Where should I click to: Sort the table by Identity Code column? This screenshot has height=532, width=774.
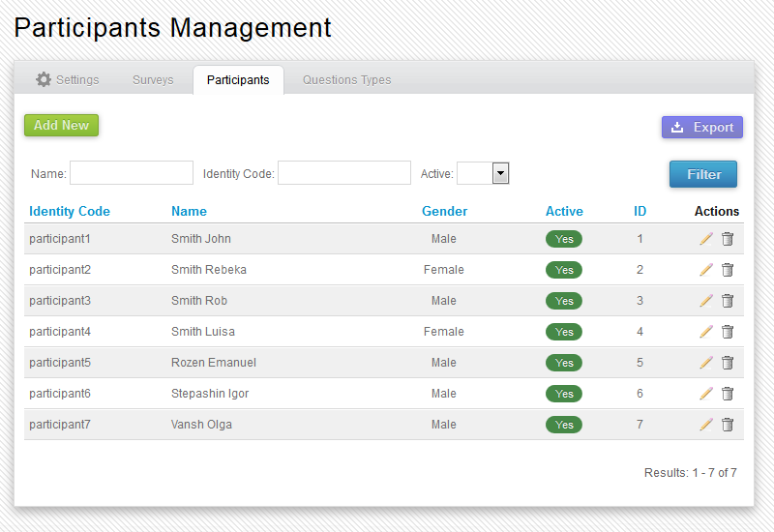[x=70, y=211]
